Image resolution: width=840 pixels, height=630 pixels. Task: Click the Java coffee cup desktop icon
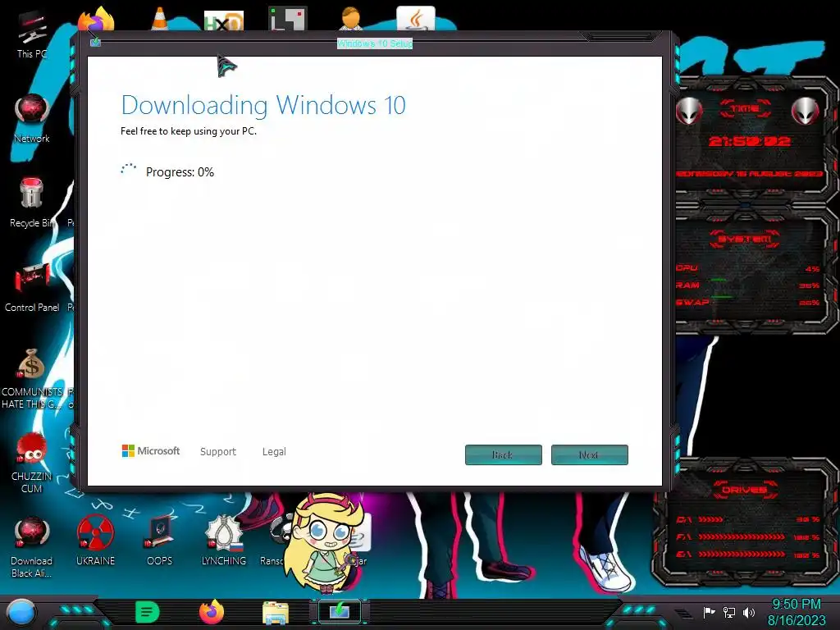416,19
